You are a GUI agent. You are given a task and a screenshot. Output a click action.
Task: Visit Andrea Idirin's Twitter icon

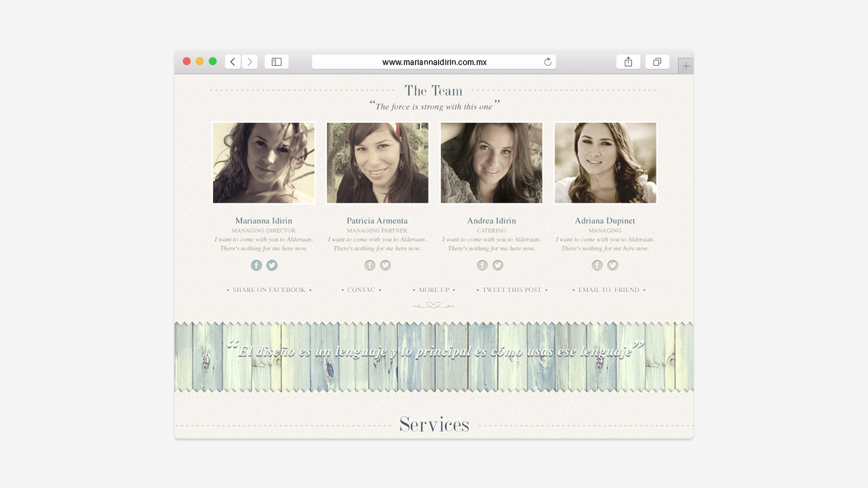[498, 266]
